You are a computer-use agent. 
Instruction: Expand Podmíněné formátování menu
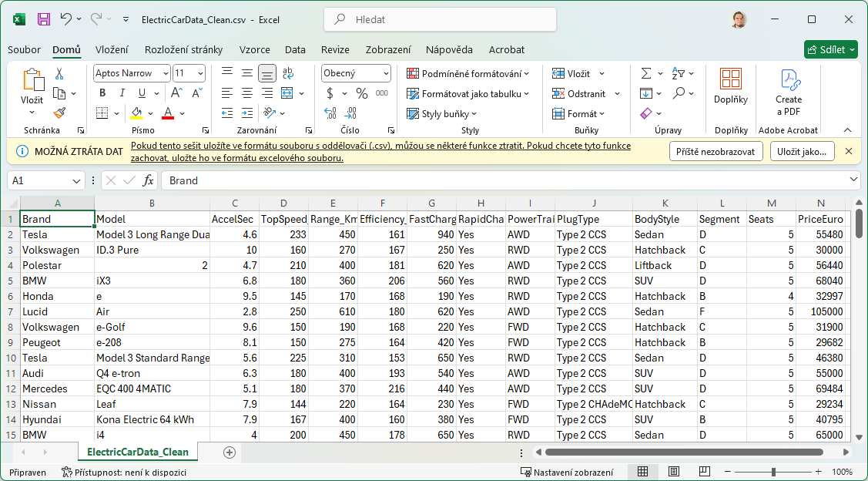pyautogui.click(x=468, y=73)
